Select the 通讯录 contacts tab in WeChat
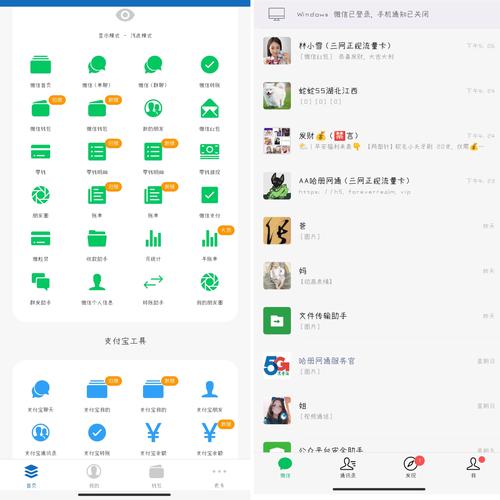500x500 pixels. (x=348, y=467)
